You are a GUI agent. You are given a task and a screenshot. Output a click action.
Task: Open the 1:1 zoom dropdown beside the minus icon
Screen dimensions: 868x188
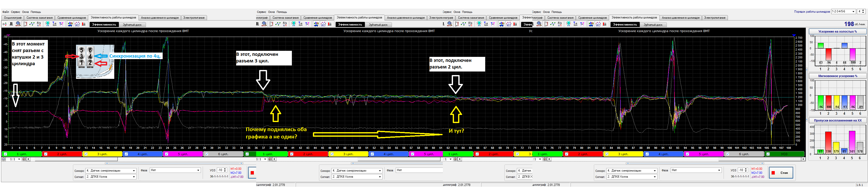14,159
